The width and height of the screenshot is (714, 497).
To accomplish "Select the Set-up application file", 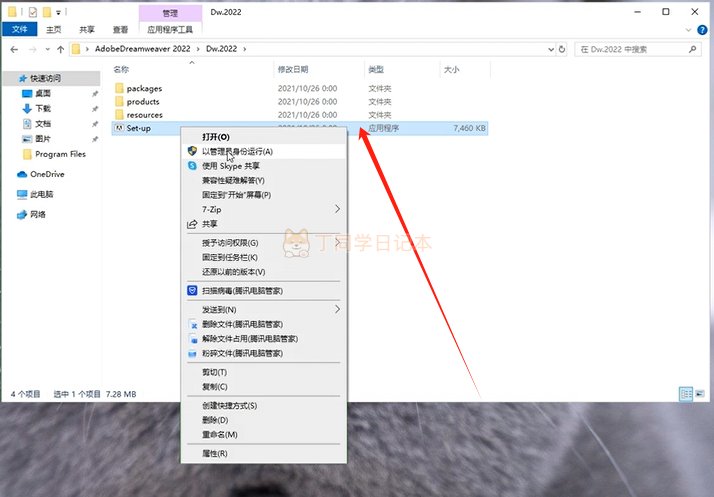I will point(138,128).
